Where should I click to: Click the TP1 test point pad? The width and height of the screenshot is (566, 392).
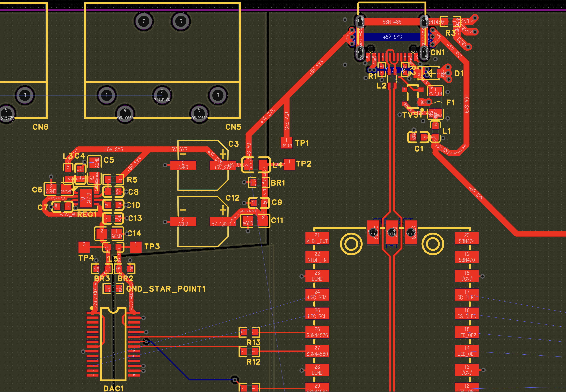pyautogui.click(x=286, y=143)
